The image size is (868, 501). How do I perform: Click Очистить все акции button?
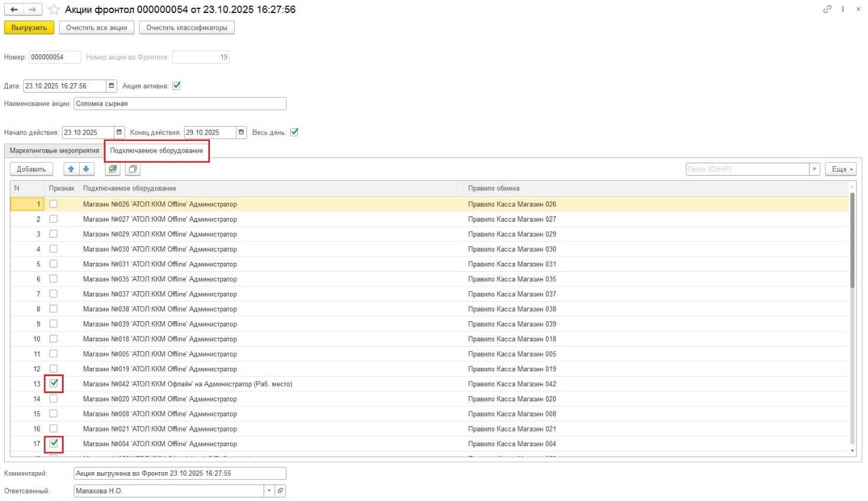(x=96, y=28)
